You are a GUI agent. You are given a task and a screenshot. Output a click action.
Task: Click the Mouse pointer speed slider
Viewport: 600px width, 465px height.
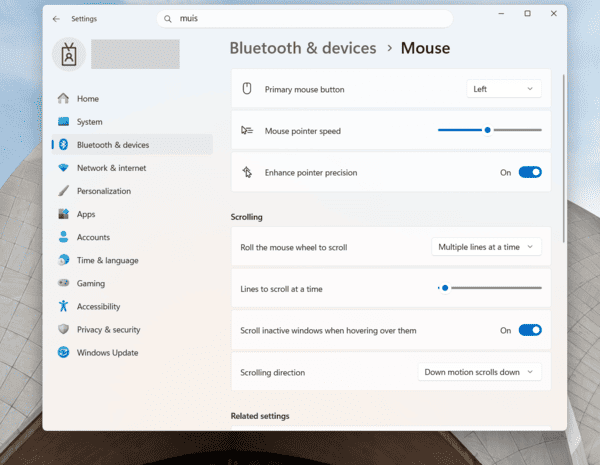(x=490, y=130)
